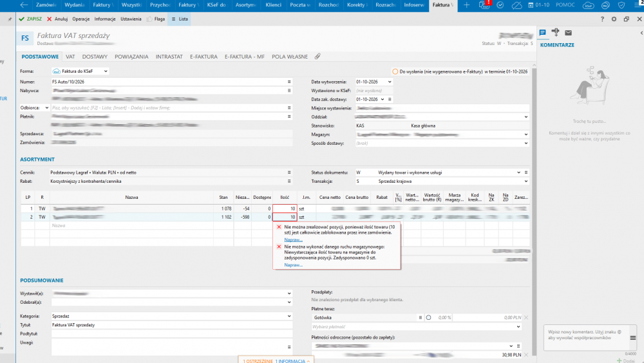Open the Operacje menu
Image resolution: width=644 pixels, height=363 pixels.
pos(81,19)
